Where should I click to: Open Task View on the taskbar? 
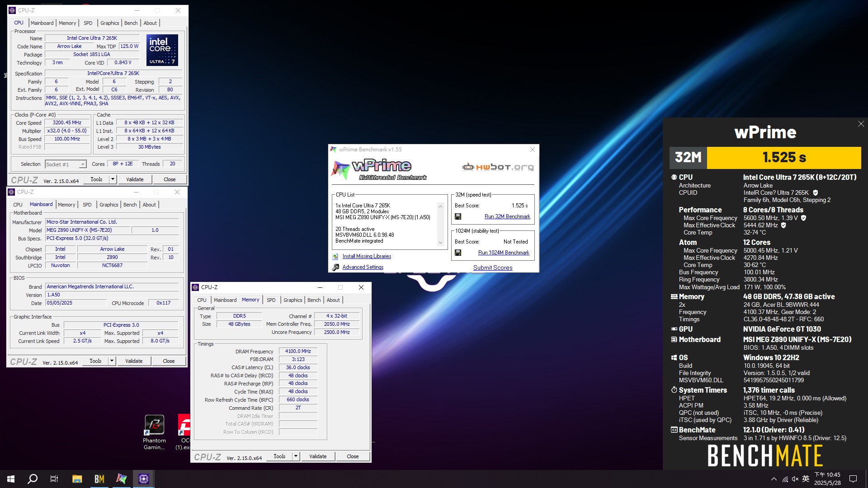[54, 479]
